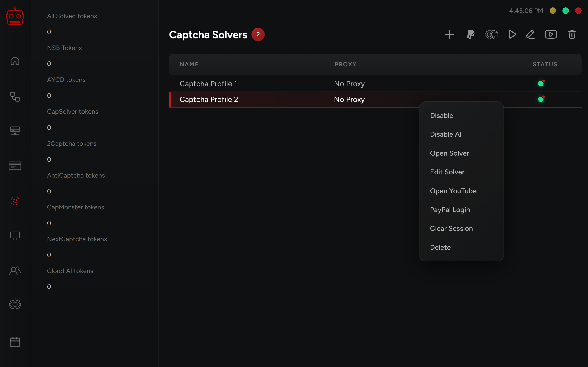Toggle the status dot of Captcha Profile 2

[541, 99]
